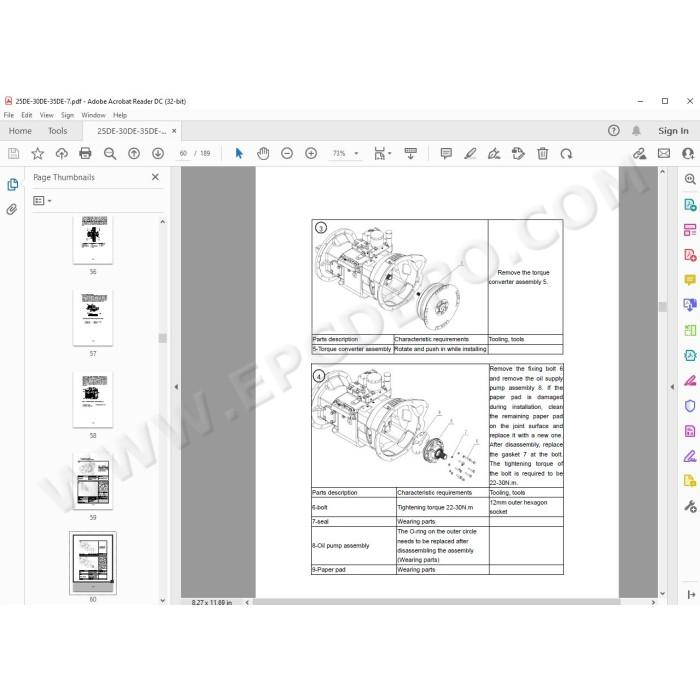Image resolution: width=700 pixels, height=700 pixels.
Task: Open Protect shield tool in right pane
Action: pos(690,406)
